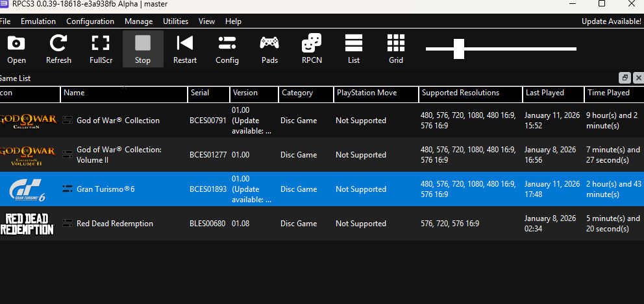Sort by PlayStation Move column header

click(376, 94)
